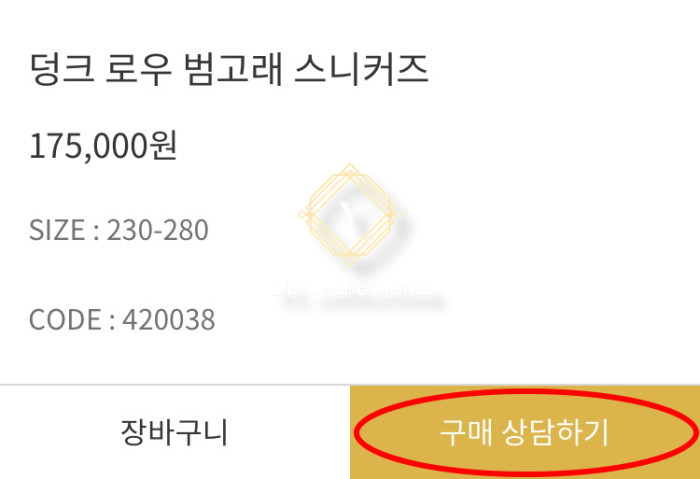The image size is (700, 479).
Task: Tap the 구매 상담하기 purchase consultation button
Action: [x=525, y=432]
